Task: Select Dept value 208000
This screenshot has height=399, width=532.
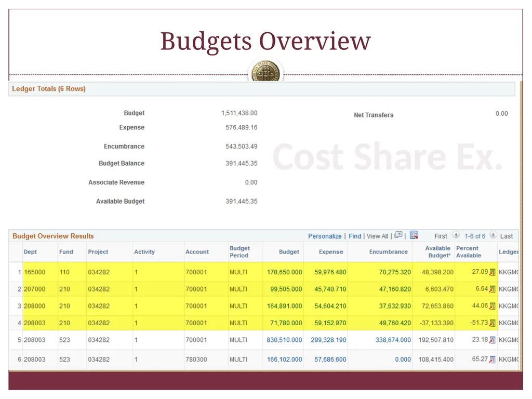Action: click(35, 306)
